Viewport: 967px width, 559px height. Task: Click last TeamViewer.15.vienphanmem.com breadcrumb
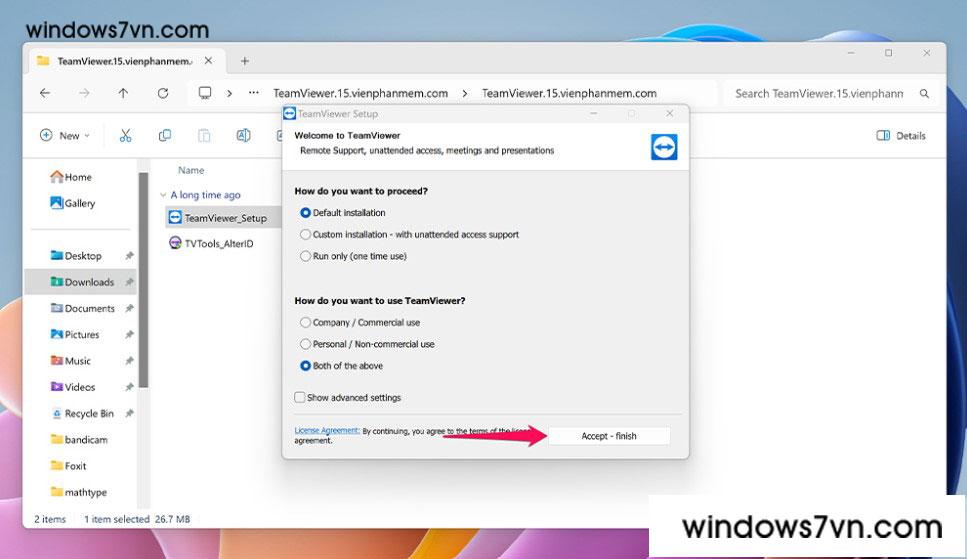click(x=569, y=93)
